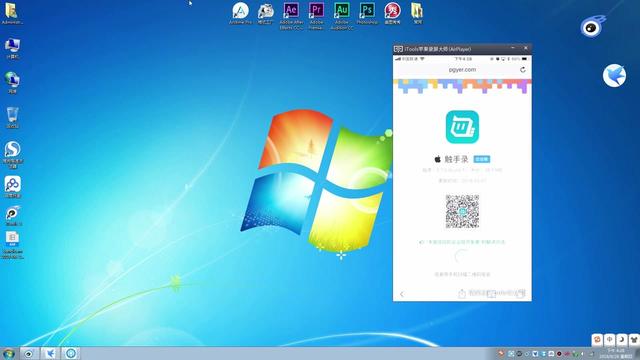Tap the browser back arrow in AirPlayer
Image resolution: width=640 pixels, height=360 pixels.
(402, 294)
